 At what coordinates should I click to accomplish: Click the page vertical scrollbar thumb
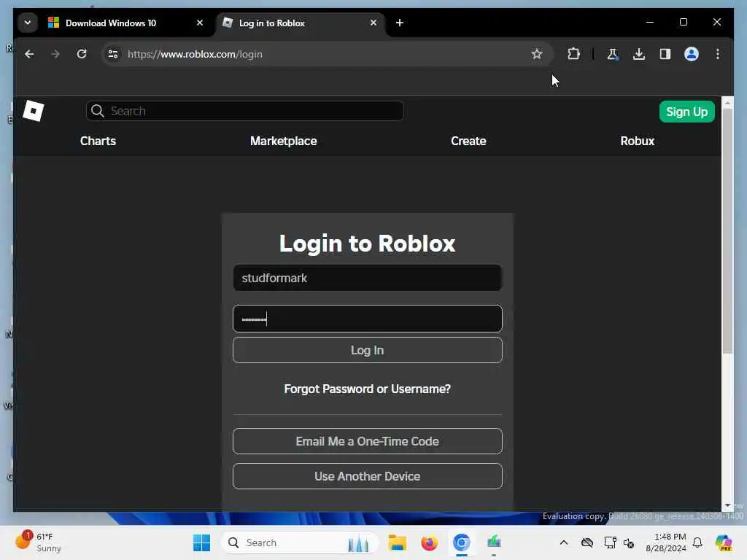click(x=727, y=231)
